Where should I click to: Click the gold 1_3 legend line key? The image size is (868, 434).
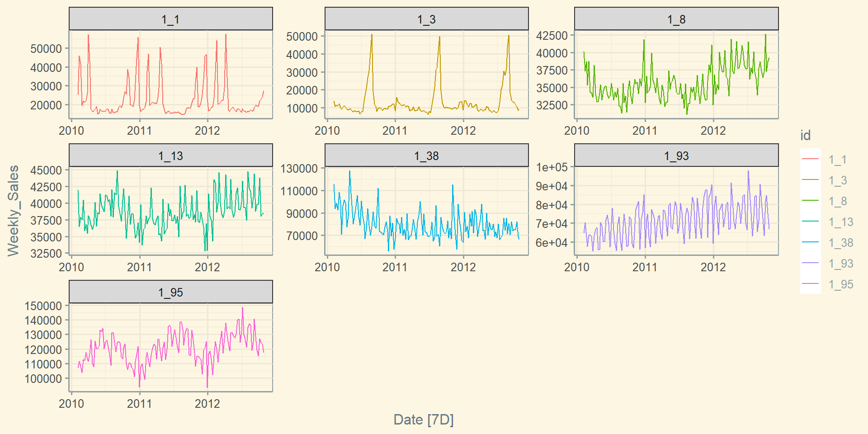click(x=810, y=180)
